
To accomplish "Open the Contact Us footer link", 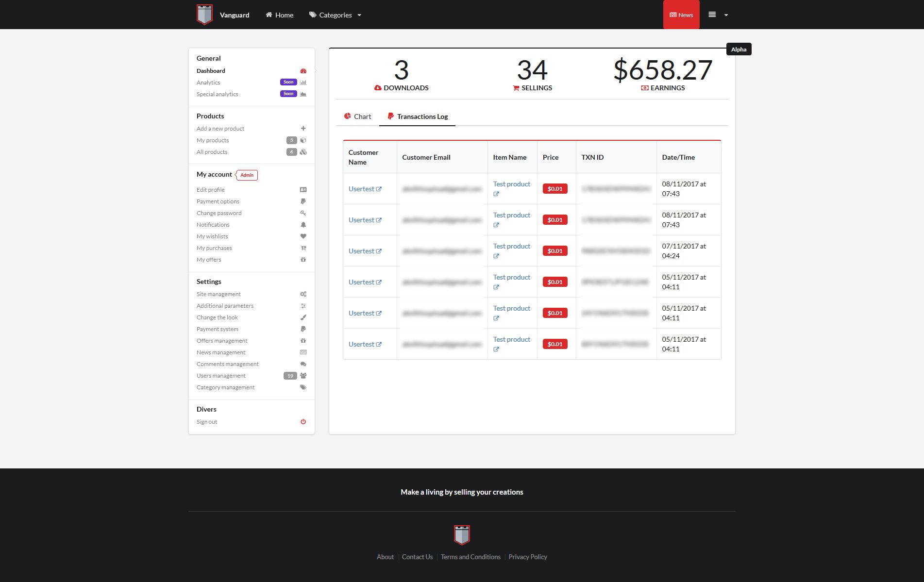I will pyautogui.click(x=417, y=557).
